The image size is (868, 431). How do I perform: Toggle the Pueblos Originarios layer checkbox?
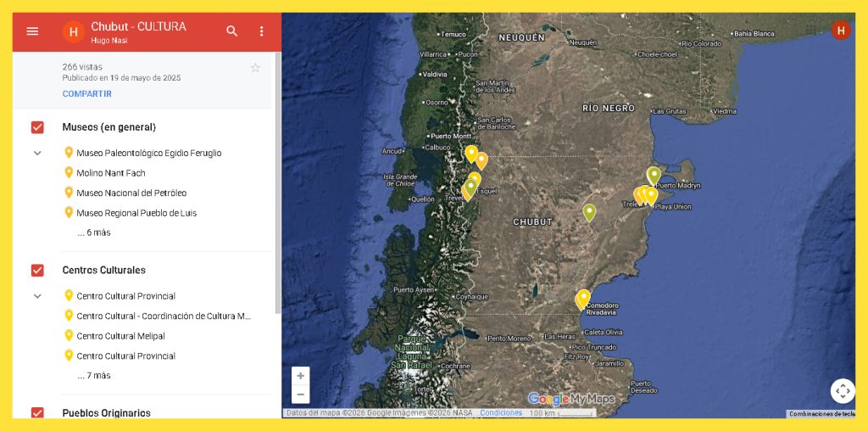[x=37, y=412]
